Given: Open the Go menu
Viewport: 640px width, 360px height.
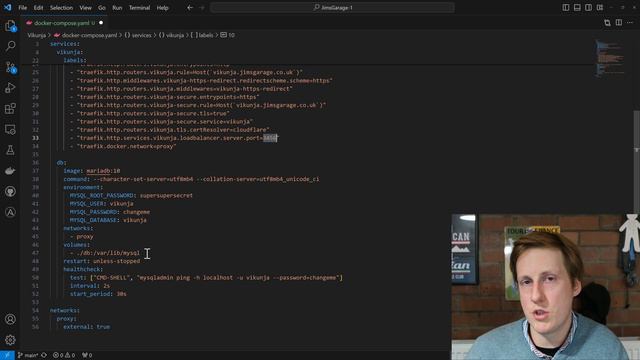Looking at the screenshot, I should tap(102, 7).
